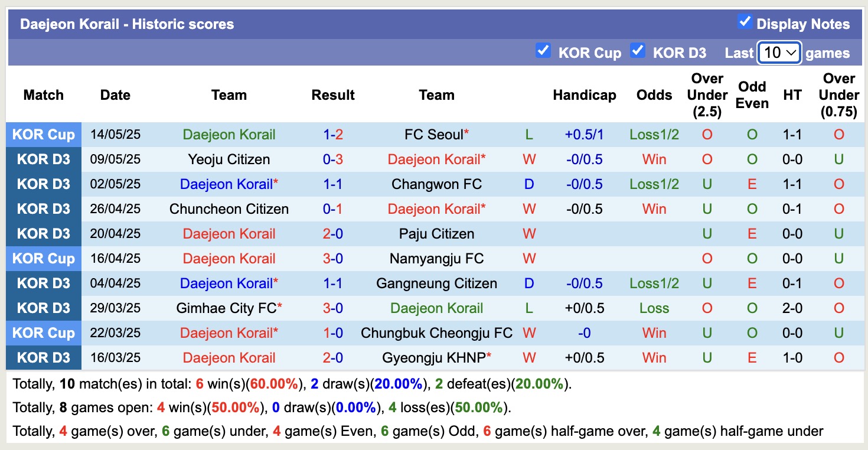Click the KOR D3 badge beside the Paju Citizen game
Screen dimensions: 868x450
tap(43, 233)
